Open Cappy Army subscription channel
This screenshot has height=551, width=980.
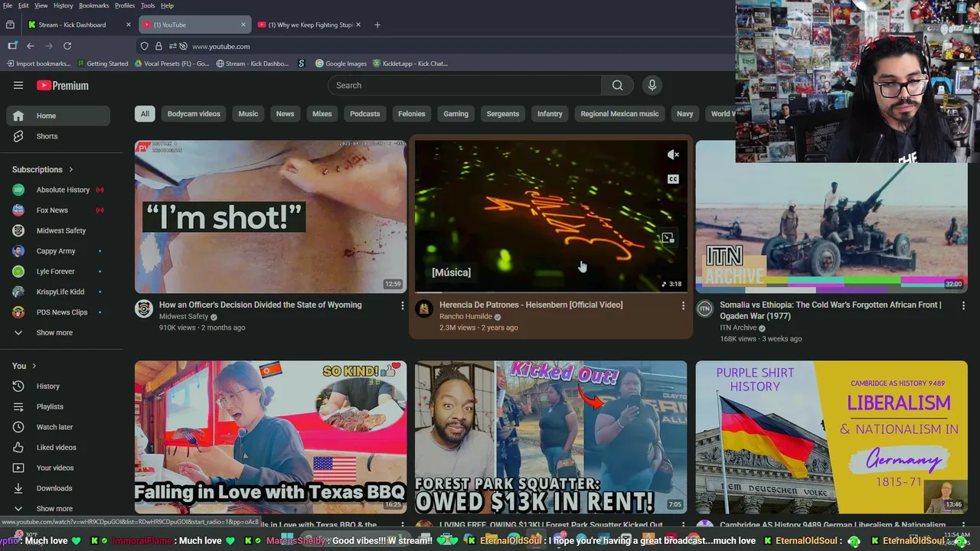pos(58,251)
